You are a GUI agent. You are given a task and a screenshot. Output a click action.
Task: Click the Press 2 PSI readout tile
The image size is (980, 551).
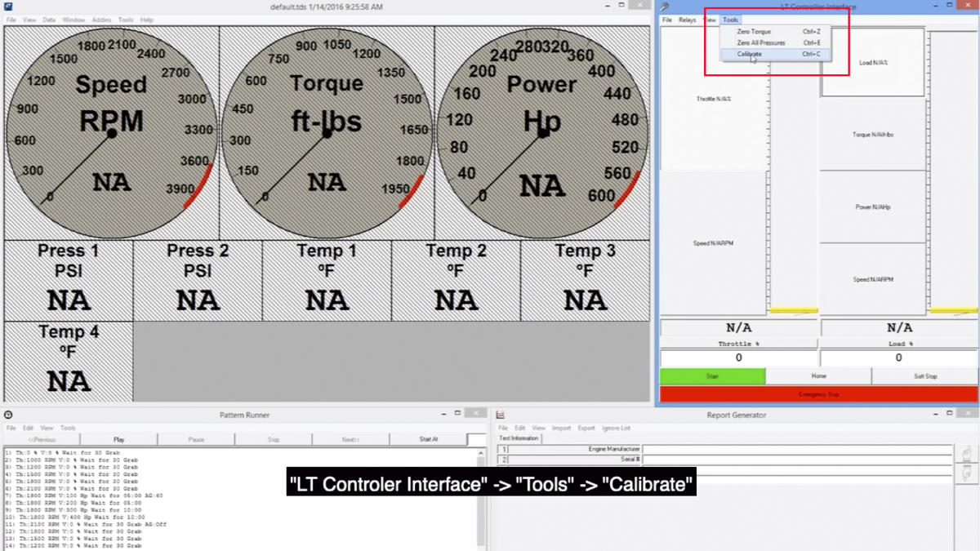[x=198, y=280]
